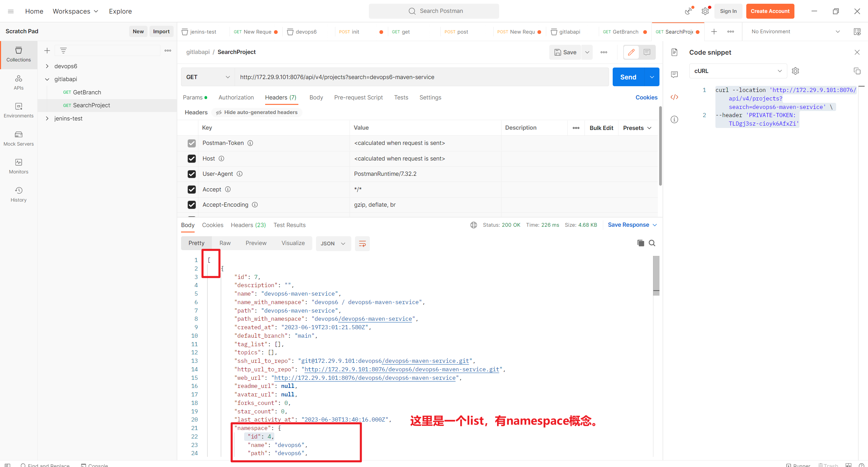Click the Import button

(x=161, y=31)
